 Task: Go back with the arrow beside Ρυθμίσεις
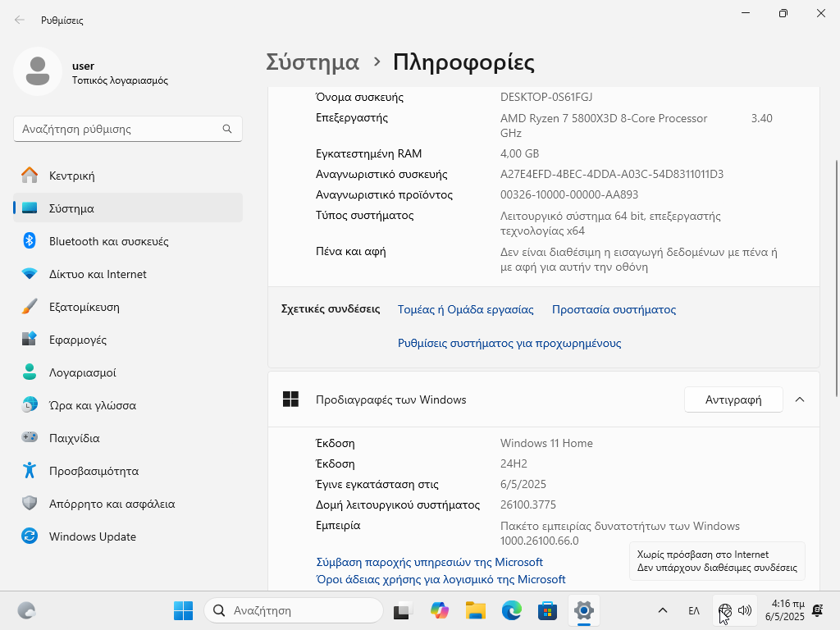pos(20,20)
